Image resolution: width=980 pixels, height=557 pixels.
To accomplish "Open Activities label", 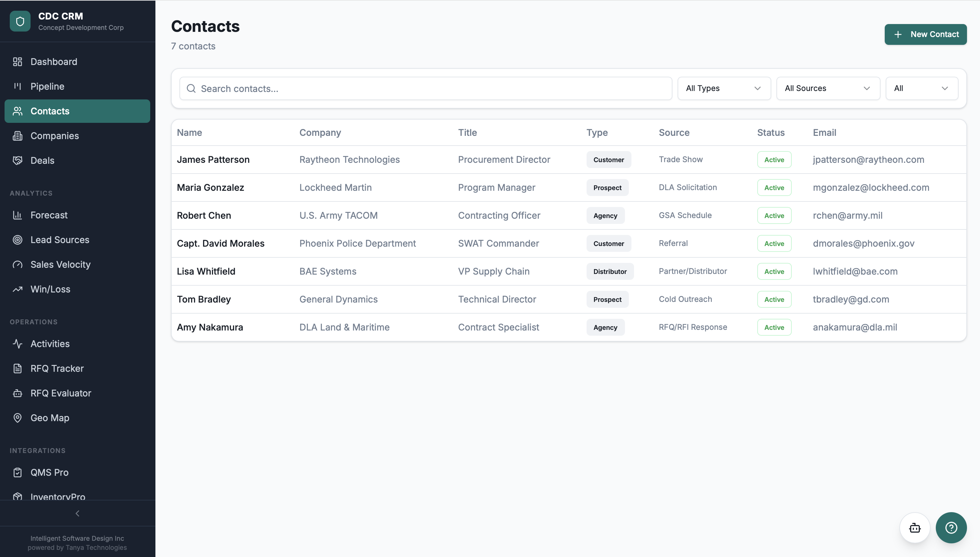I will [50, 343].
